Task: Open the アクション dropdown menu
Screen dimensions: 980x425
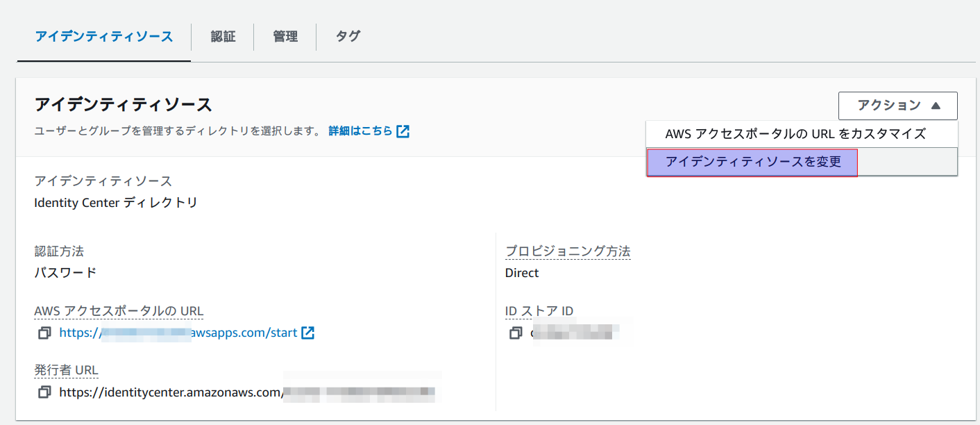Action: point(898,106)
